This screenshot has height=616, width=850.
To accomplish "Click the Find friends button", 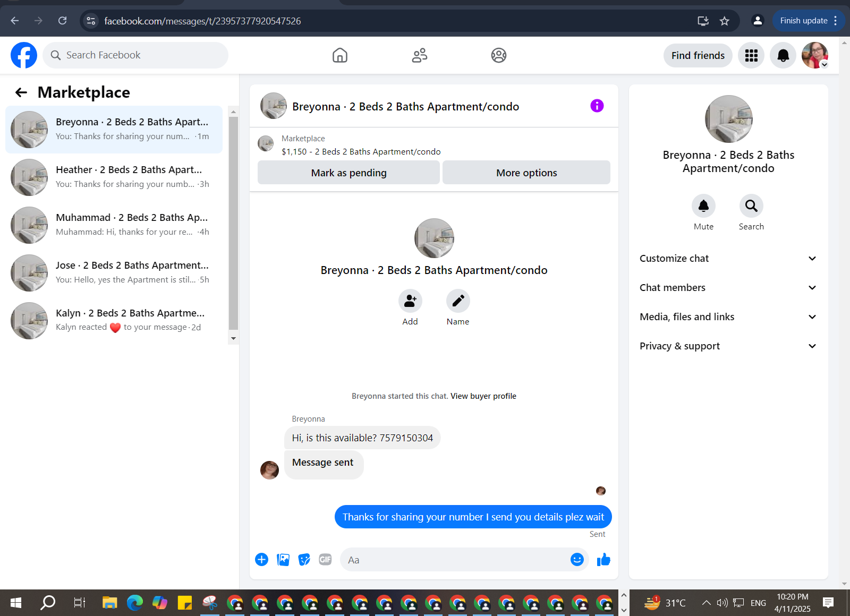I will click(x=698, y=55).
